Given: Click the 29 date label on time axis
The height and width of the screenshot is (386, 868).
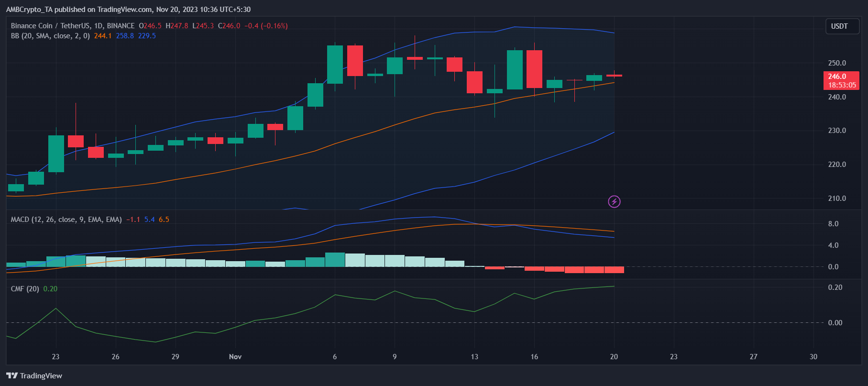Looking at the screenshot, I should [x=175, y=357].
